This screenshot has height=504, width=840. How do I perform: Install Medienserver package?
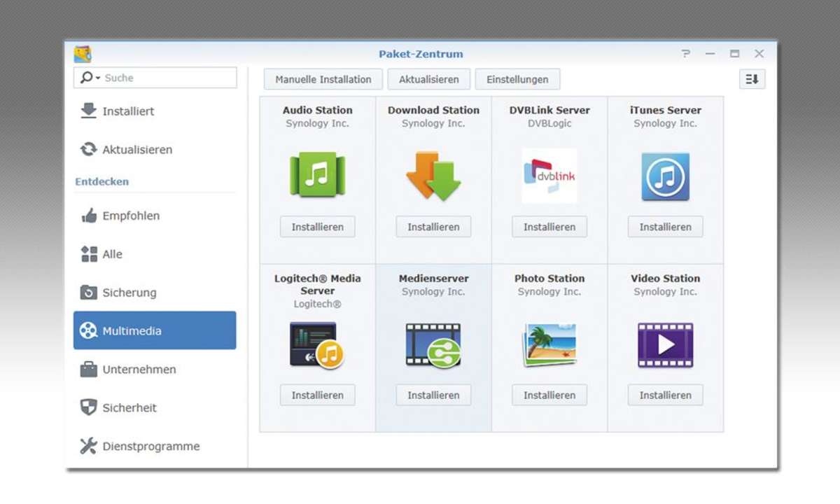[433, 395]
